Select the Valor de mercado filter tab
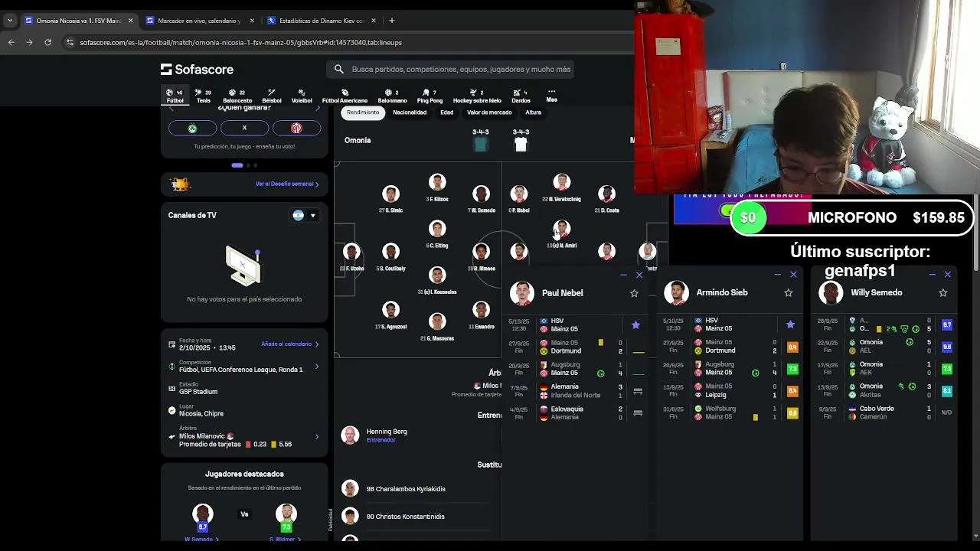 tap(489, 112)
